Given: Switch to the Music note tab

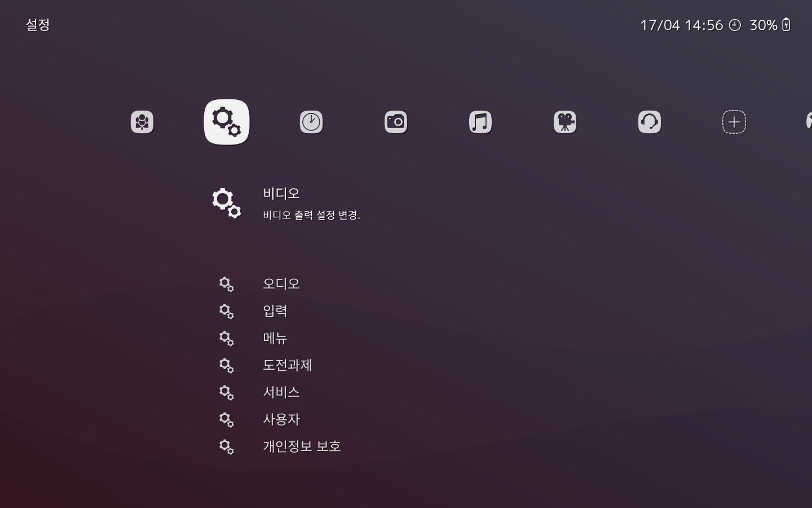Looking at the screenshot, I should [x=480, y=122].
